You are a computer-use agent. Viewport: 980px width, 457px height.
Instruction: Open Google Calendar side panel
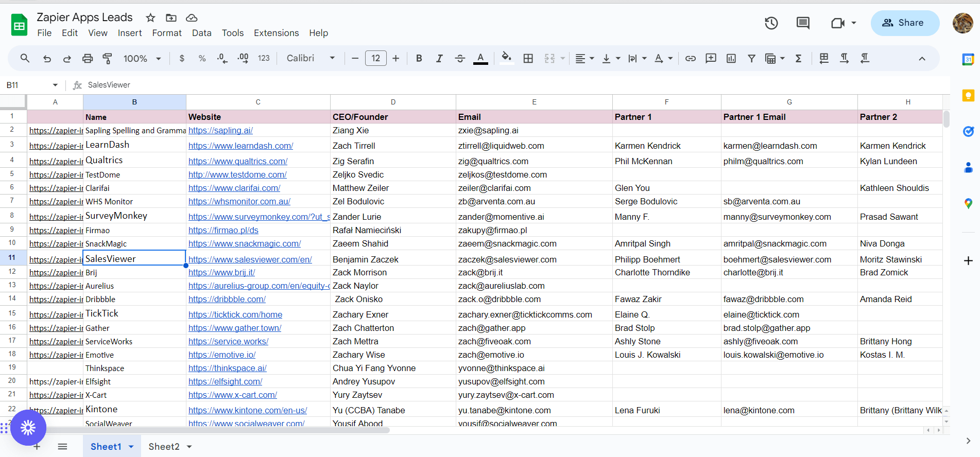[x=968, y=59]
